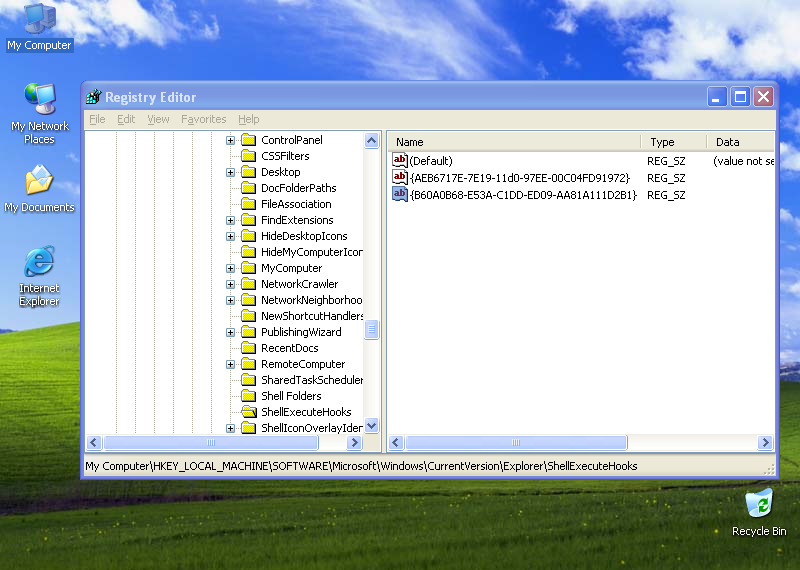Minimize the Registry Editor window

tap(717, 96)
